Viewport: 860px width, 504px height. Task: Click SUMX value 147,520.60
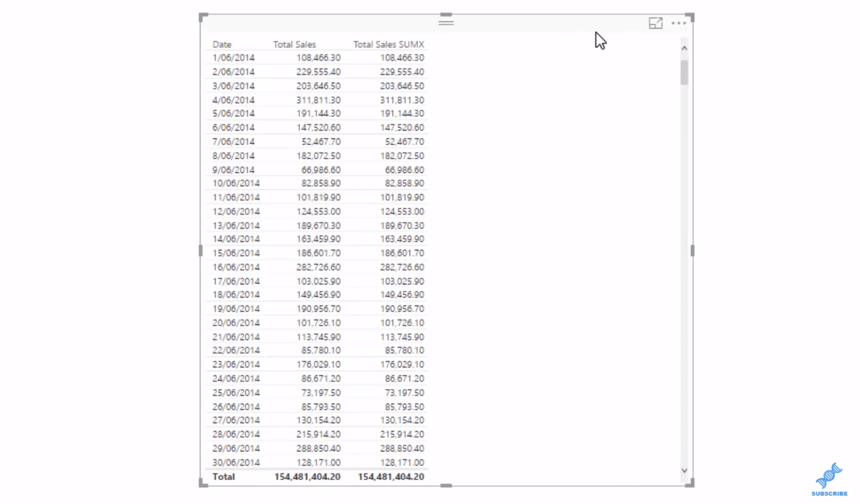402,128
